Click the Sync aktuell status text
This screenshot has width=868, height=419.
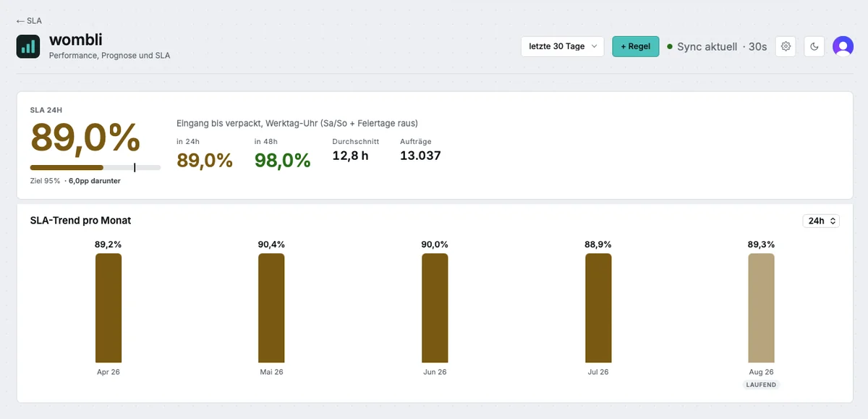click(707, 46)
